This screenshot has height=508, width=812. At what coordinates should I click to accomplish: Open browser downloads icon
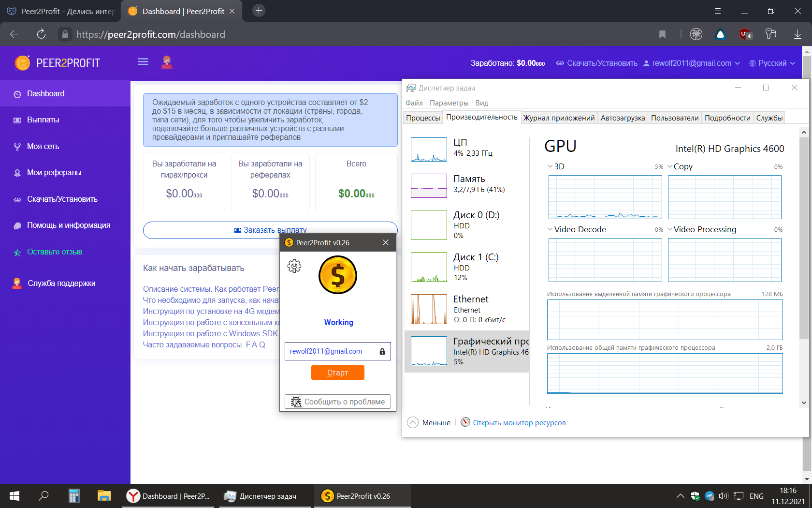(797, 34)
